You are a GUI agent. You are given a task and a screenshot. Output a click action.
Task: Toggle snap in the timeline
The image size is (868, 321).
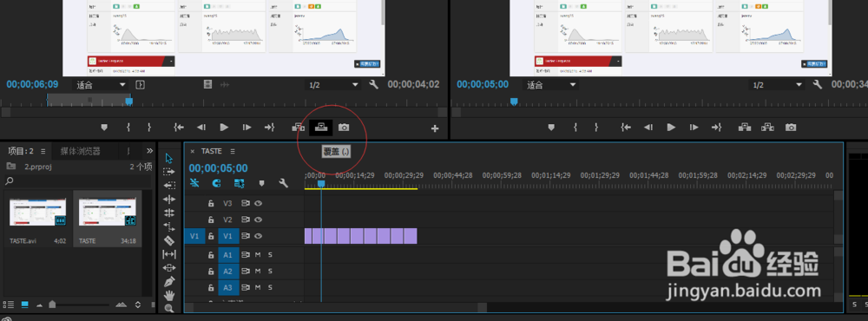[216, 183]
